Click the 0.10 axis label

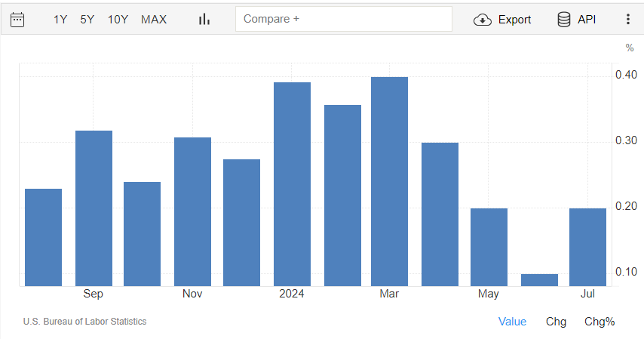[x=626, y=272]
